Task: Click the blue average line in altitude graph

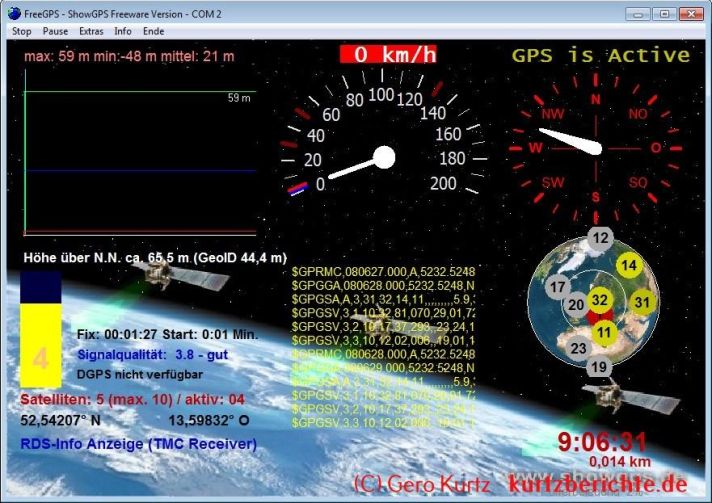Action: tap(140, 171)
